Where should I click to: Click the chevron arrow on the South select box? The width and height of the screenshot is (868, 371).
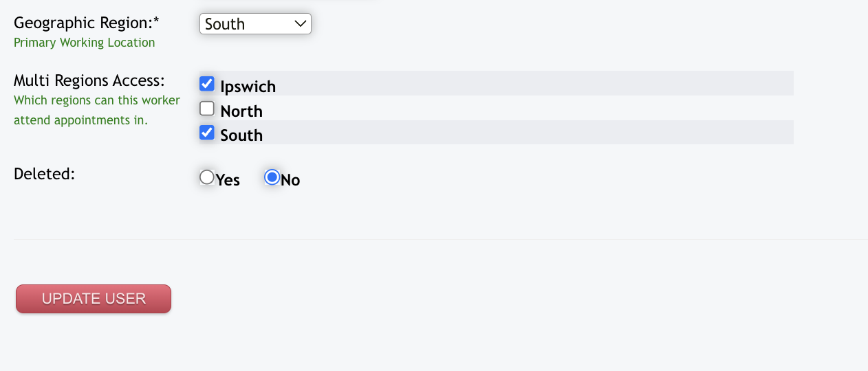pos(300,24)
